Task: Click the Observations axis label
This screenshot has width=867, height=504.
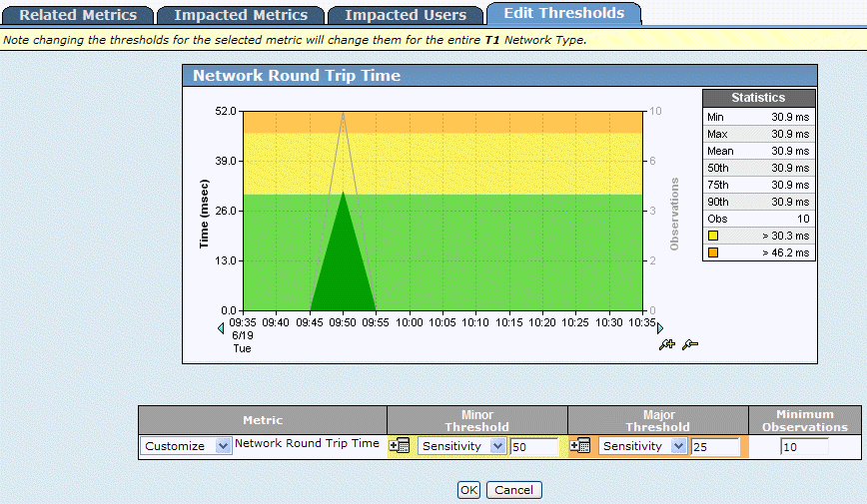Action: pyautogui.click(x=674, y=214)
